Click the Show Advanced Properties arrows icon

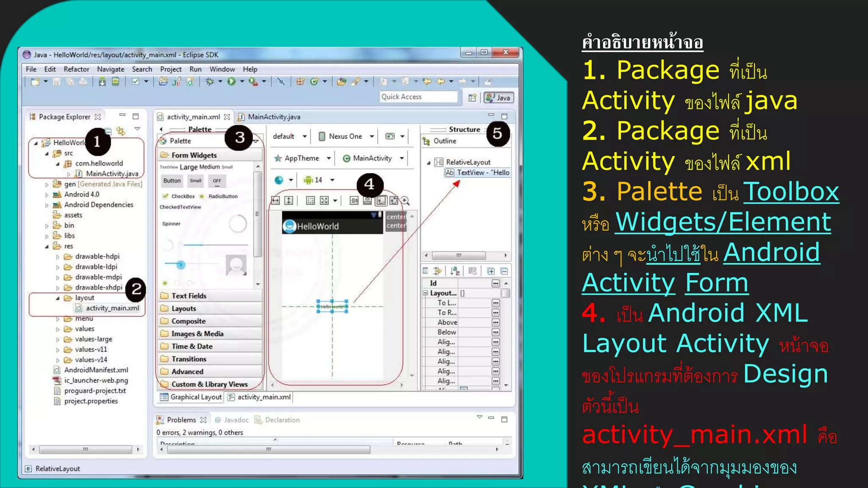click(438, 271)
